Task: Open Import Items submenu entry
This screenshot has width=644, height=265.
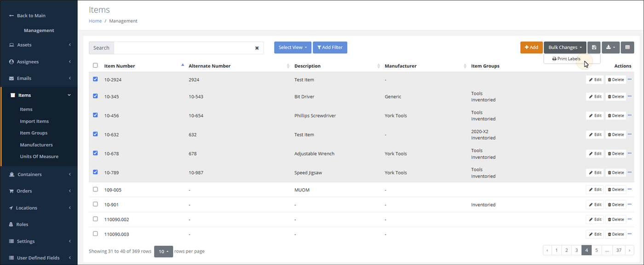Action: (x=34, y=121)
